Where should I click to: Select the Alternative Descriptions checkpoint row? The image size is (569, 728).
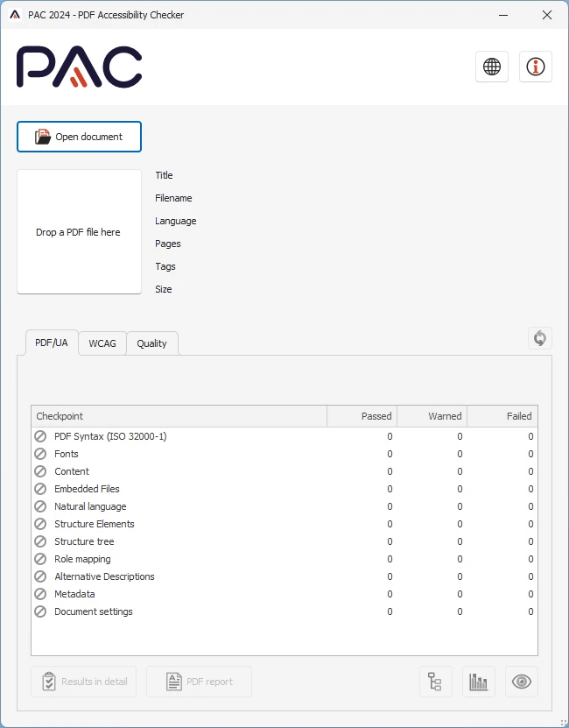(284, 576)
